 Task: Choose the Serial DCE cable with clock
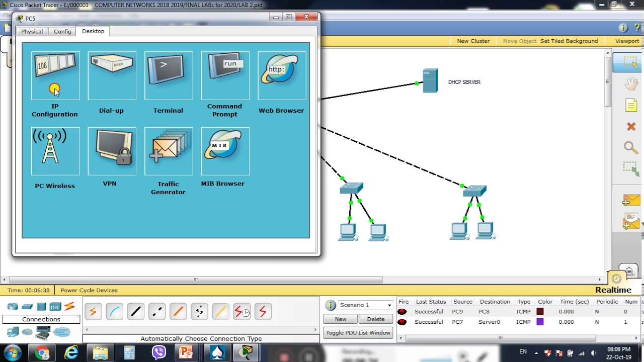click(x=242, y=312)
